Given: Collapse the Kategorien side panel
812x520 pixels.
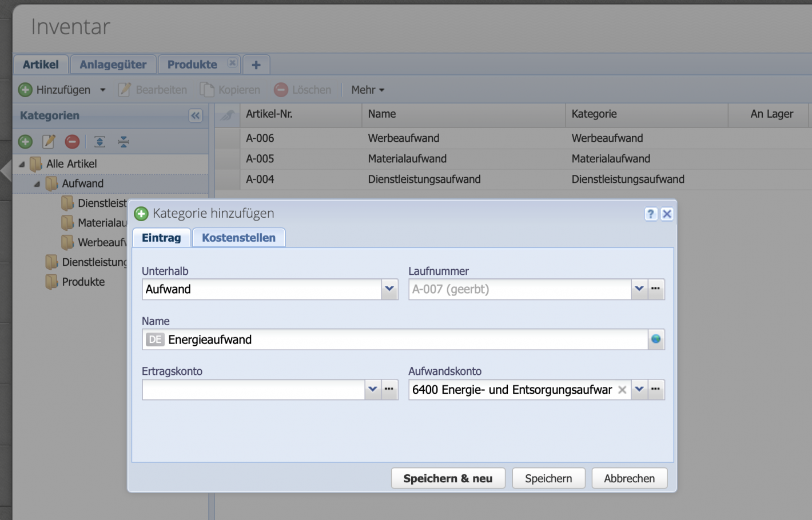Looking at the screenshot, I should [196, 116].
